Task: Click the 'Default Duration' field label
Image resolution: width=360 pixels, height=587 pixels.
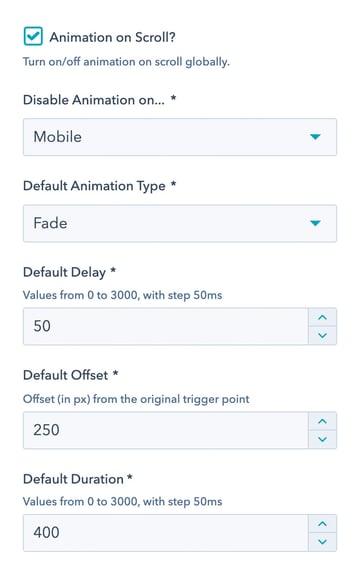Action: point(73,479)
